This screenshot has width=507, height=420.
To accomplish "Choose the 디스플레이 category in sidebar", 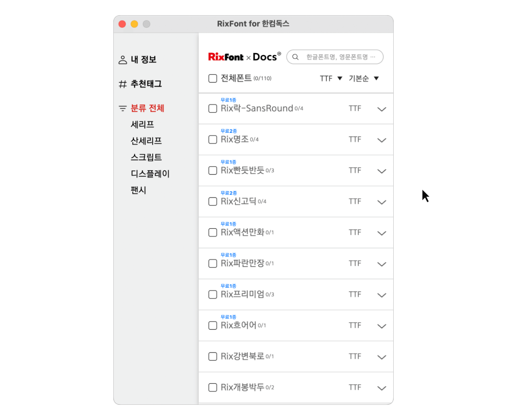I will (x=150, y=174).
